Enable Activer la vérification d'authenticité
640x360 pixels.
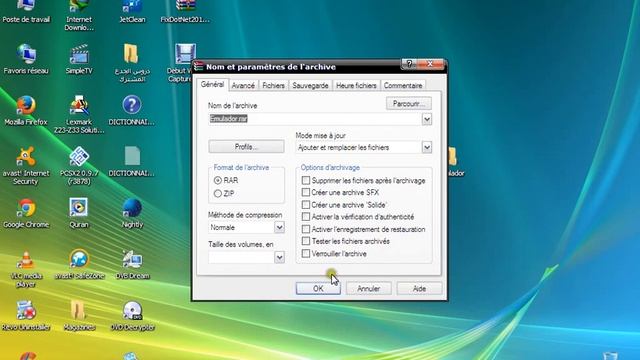point(306,217)
